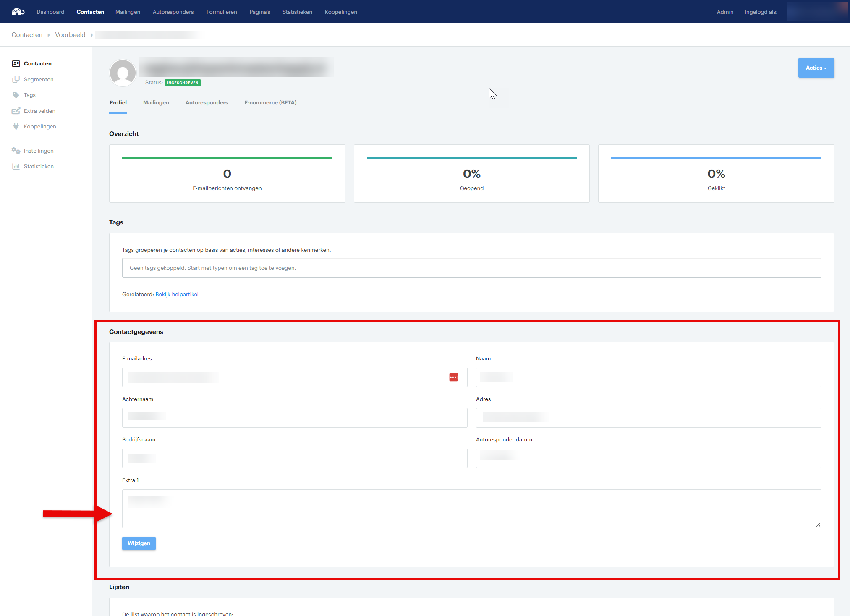Screen dimensions: 850x616
Task: Click the Statistieken chart icon in sidebar
Action: (x=16, y=166)
